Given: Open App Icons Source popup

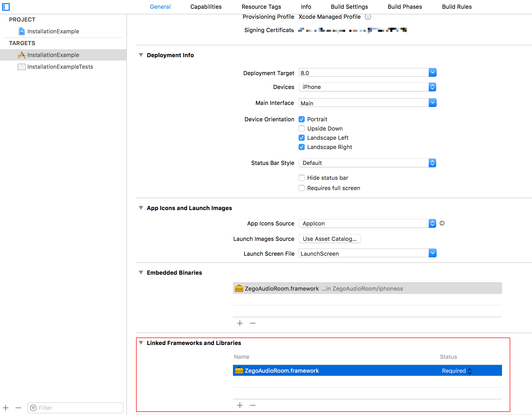Looking at the screenshot, I should click(x=367, y=223).
